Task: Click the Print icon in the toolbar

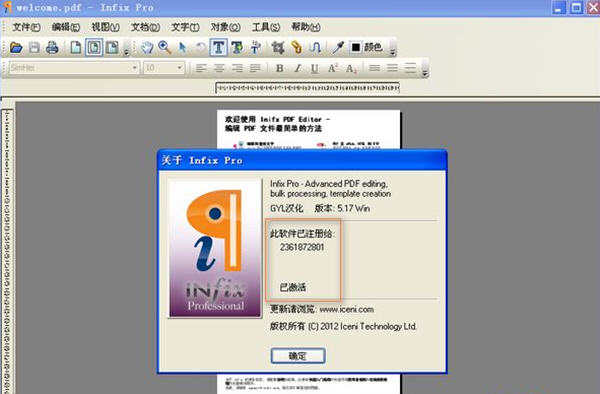Action: [x=52, y=47]
